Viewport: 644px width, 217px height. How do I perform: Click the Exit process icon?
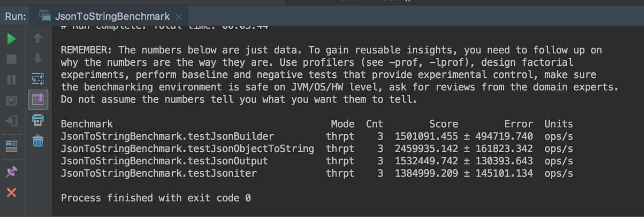click(12, 120)
